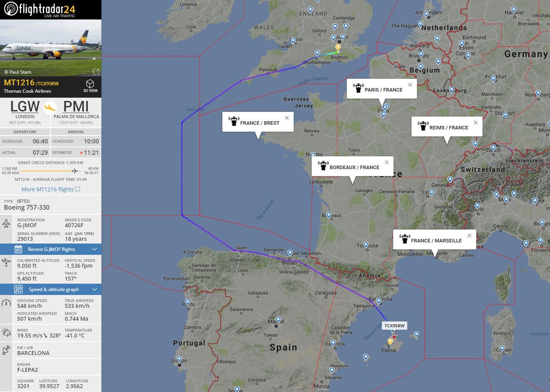The height and width of the screenshot is (392, 550).
Task: Click the airport pin near Bilbao
Action: coord(290,252)
